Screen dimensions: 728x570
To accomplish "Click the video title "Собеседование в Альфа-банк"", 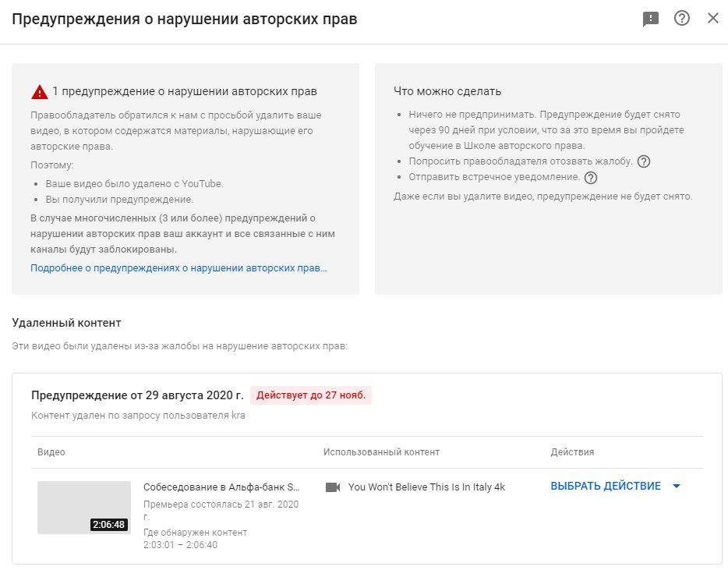I will [x=221, y=487].
